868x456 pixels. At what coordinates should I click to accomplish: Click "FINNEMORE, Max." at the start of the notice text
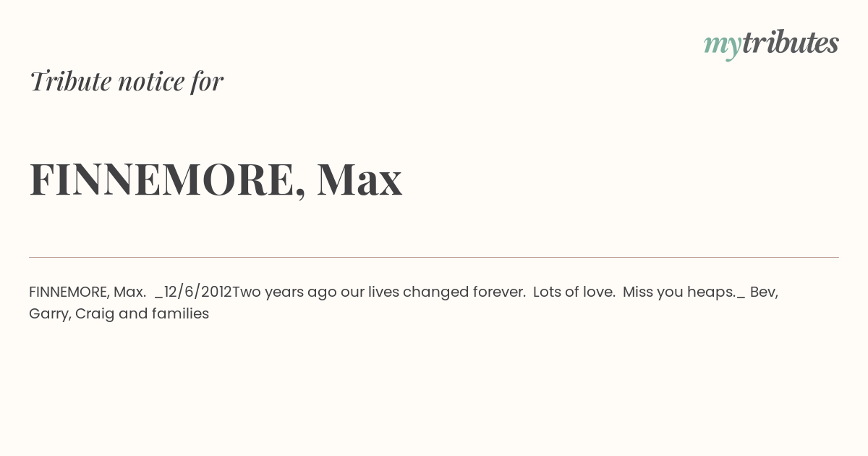[88, 292]
